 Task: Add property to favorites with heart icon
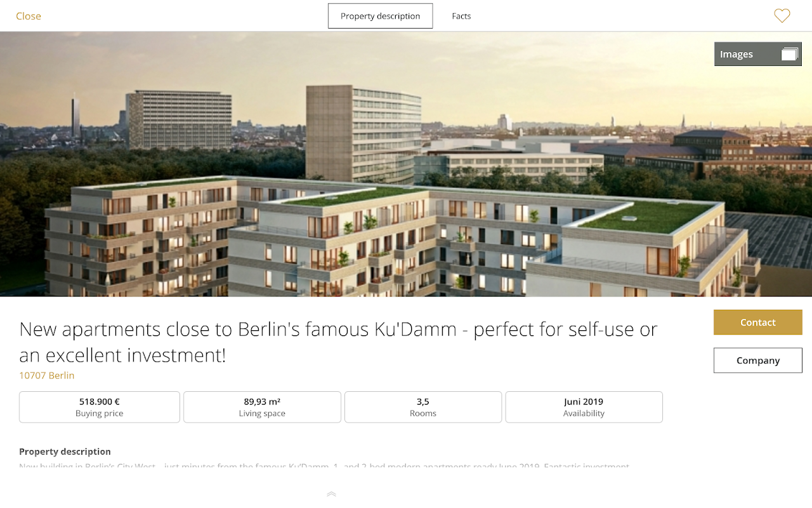(x=782, y=16)
